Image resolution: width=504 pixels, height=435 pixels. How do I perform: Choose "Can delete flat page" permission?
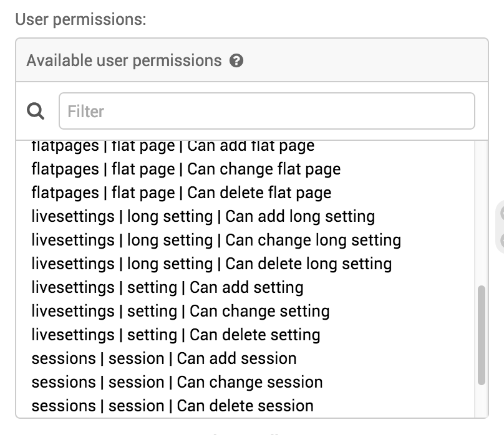[x=181, y=193]
